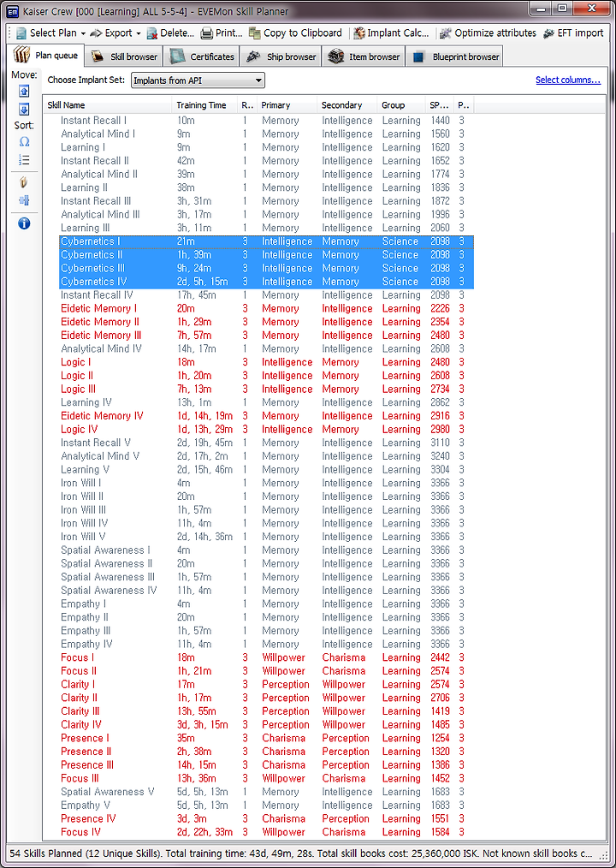This screenshot has height=868, width=616.
Task: Click the Select Plan toolbar icon
Action: tap(21, 33)
